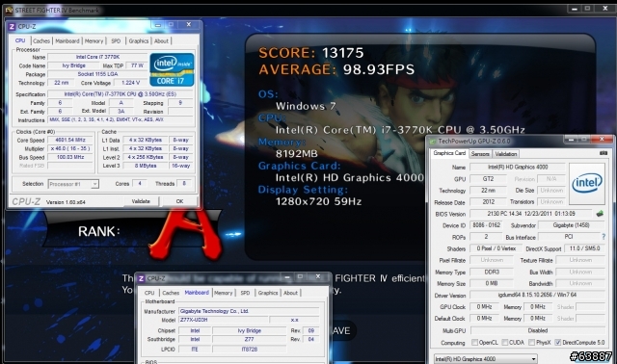The width and height of the screenshot is (617, 364).
Task: Toggle the DirectCompute 5.0 checkbox
Action: coord(557,343)
